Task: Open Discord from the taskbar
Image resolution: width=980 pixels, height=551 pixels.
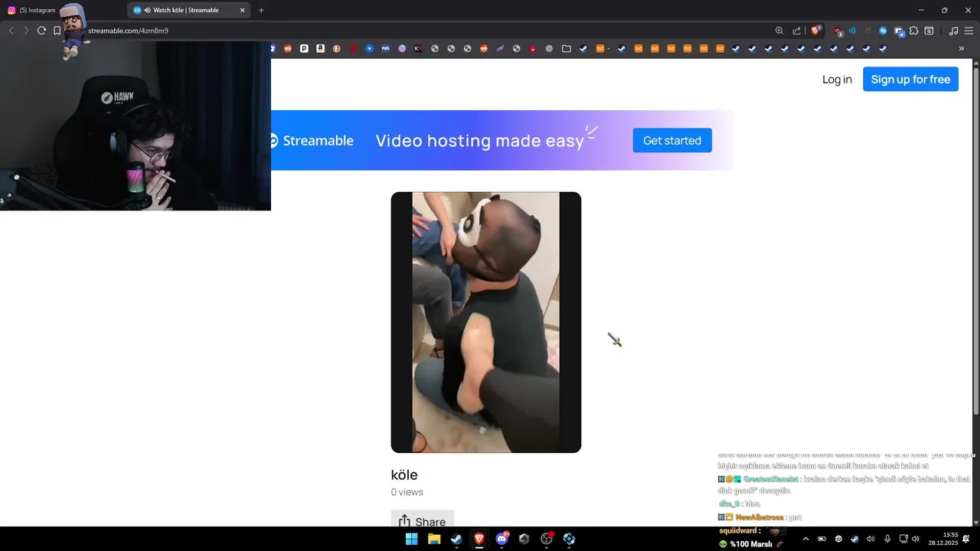Action: click(502, 539)
